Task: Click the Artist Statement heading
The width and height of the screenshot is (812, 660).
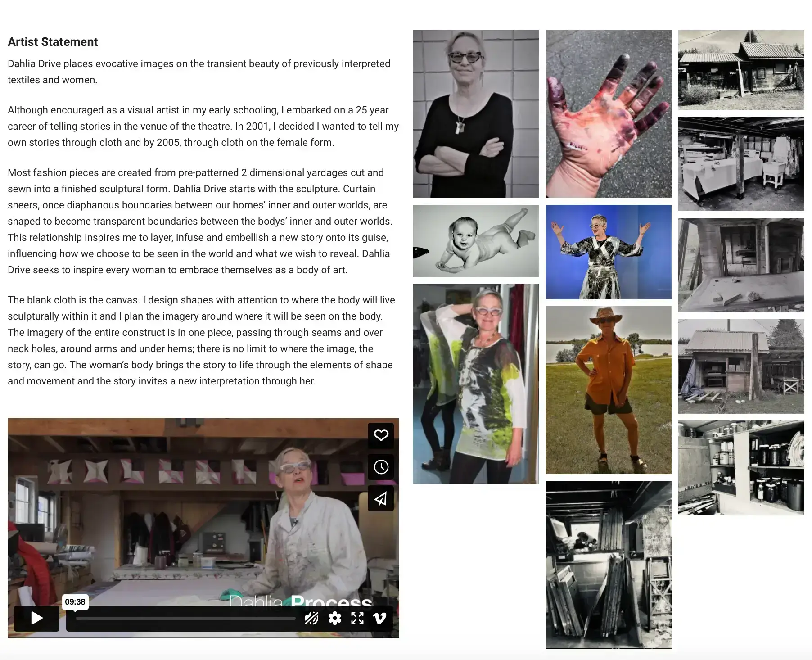Action: 53,42
